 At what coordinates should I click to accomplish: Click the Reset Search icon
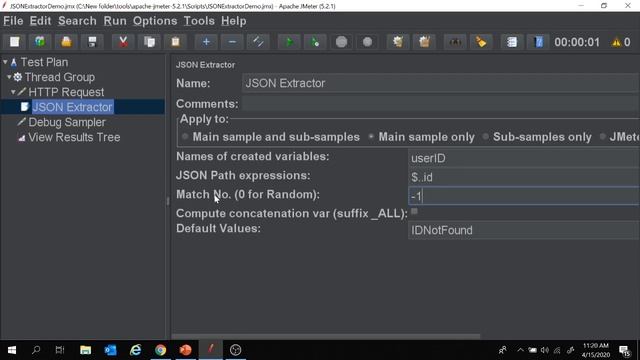(481, 42)
